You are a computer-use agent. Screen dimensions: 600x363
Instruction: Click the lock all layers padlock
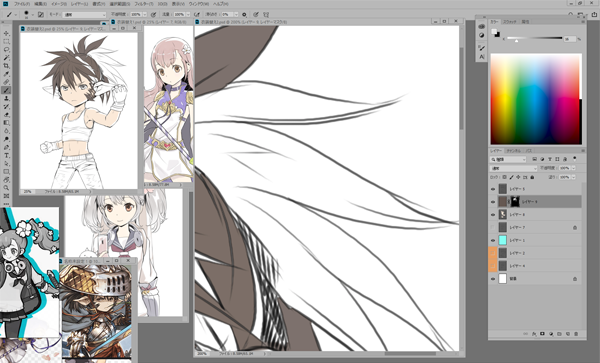pos(532,177)
